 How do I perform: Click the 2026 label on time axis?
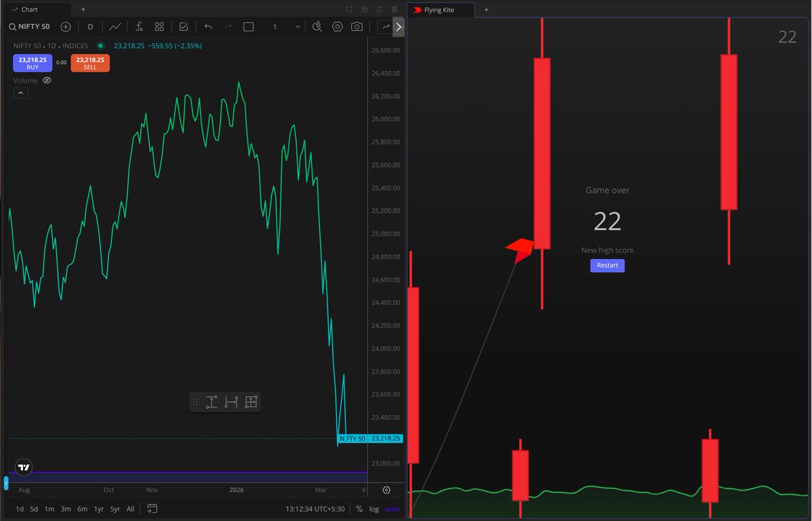click(236, 490)
